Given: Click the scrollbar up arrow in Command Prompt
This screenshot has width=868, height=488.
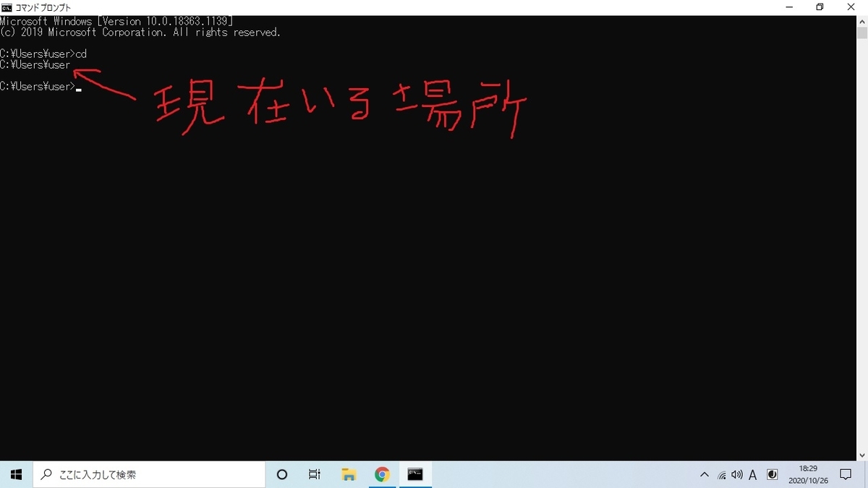Looking at the screenshot, I should coord(862,21).
